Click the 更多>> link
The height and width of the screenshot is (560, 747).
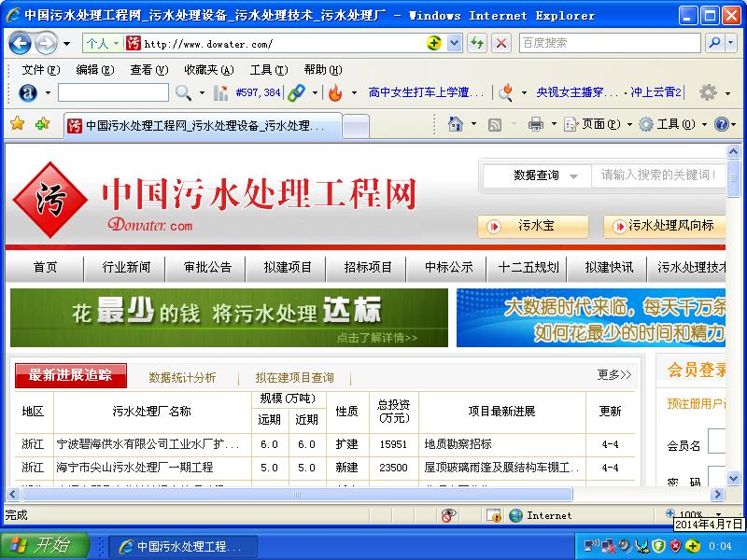tap(614, 375)
